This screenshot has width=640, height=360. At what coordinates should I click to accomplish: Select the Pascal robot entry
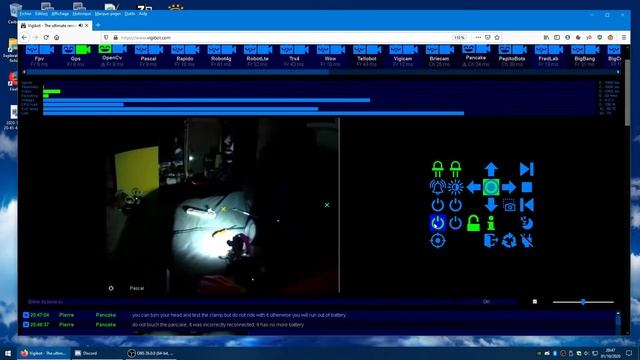(x=149, y=56)
